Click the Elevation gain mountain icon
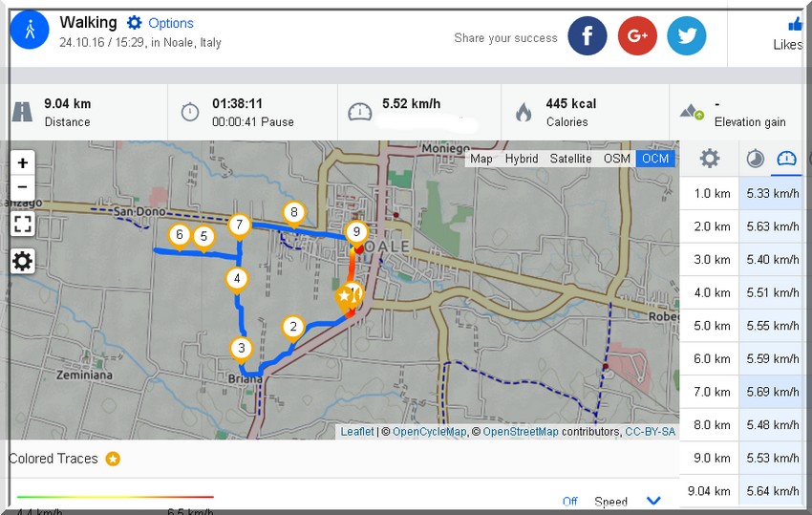Viewport: 812px width, 515px height. point(692,112)
